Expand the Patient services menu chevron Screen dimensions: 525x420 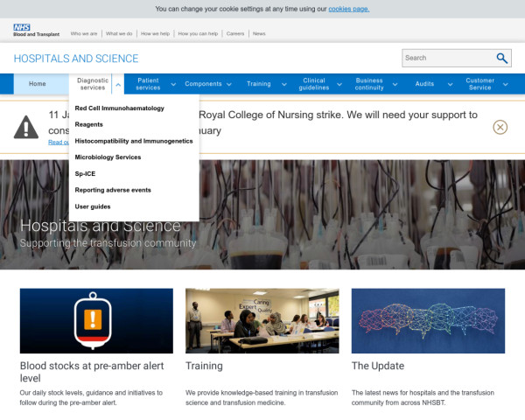click(x=173, y=85)
